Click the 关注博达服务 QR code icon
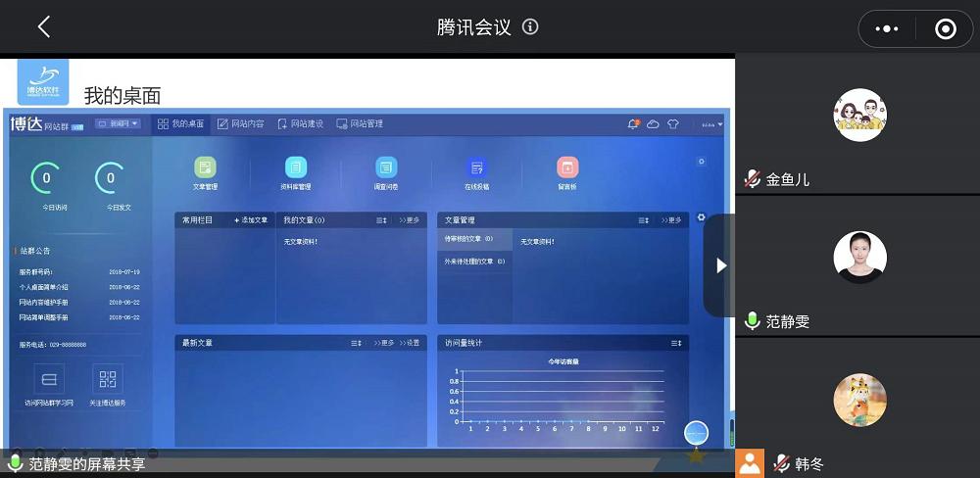 coord(108,379)
